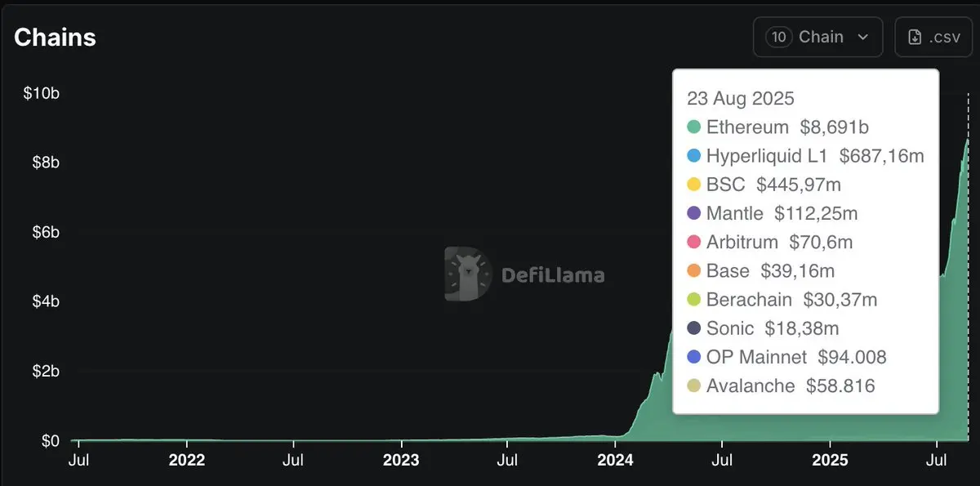The height and width of the screenshot is (486, 980).
Task: Click the Base orange legend dot
Action: 694,270
